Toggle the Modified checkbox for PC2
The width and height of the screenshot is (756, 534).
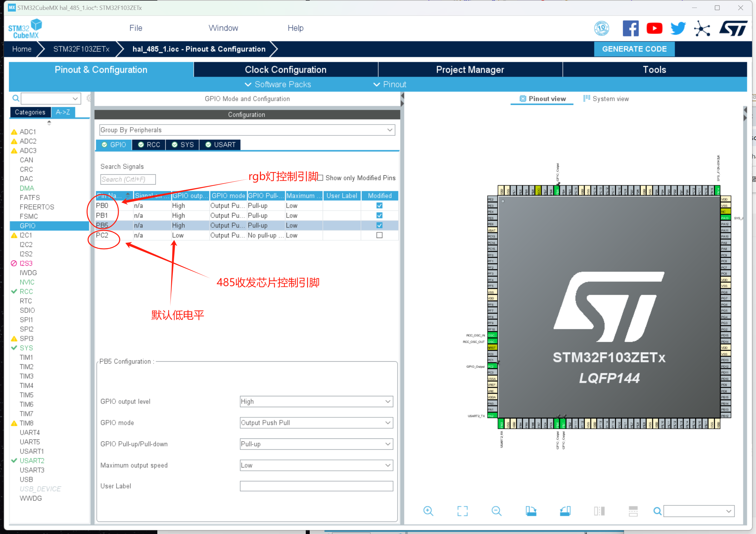(379, 235)
